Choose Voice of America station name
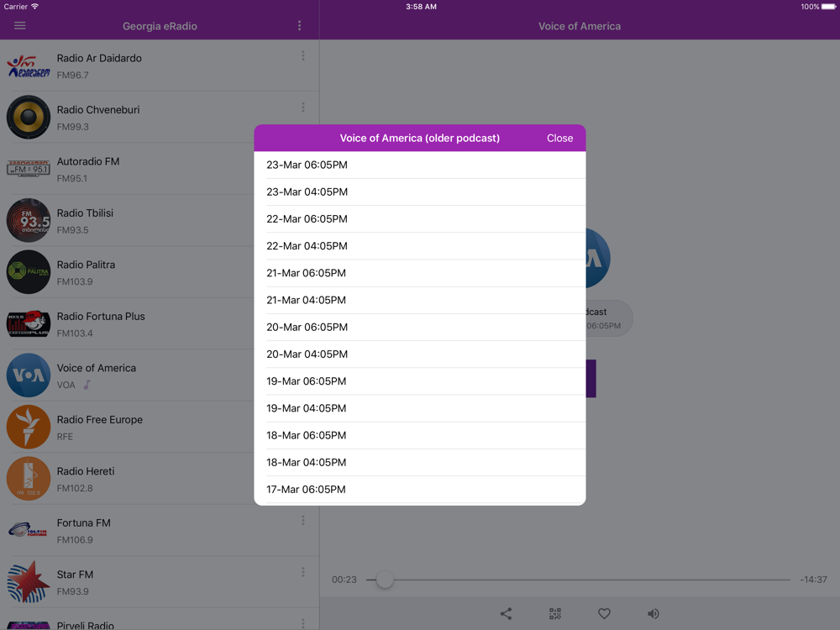The image size is (840, 630). pyautogui.click(x=97, y=368)
